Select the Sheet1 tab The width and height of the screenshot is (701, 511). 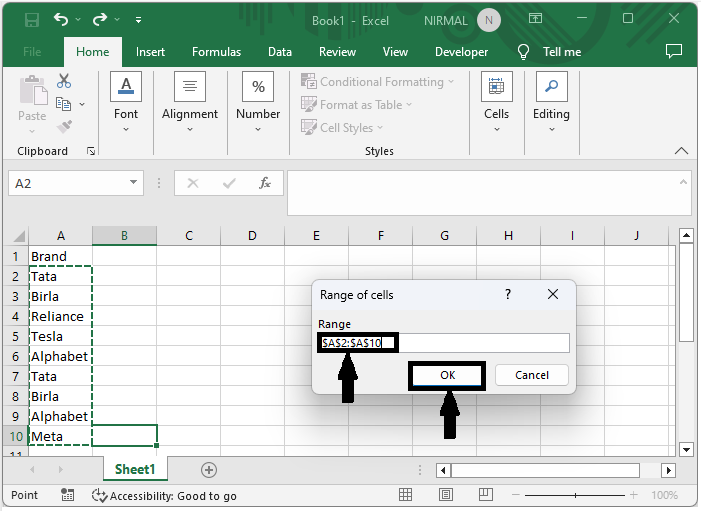135,469
